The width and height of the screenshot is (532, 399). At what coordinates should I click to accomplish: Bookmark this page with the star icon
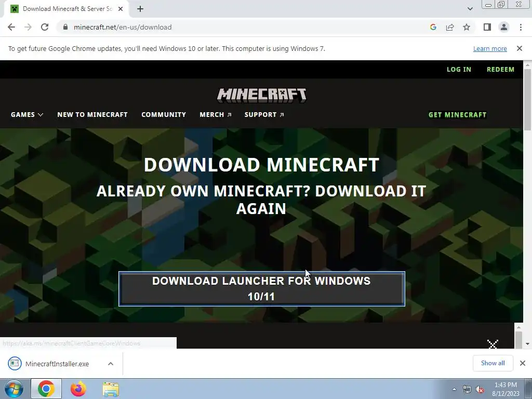pos(467,27)
